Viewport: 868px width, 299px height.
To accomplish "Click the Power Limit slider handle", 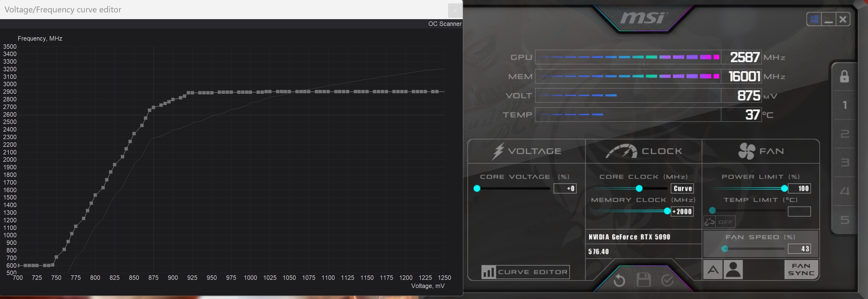I will click(784, 189).
